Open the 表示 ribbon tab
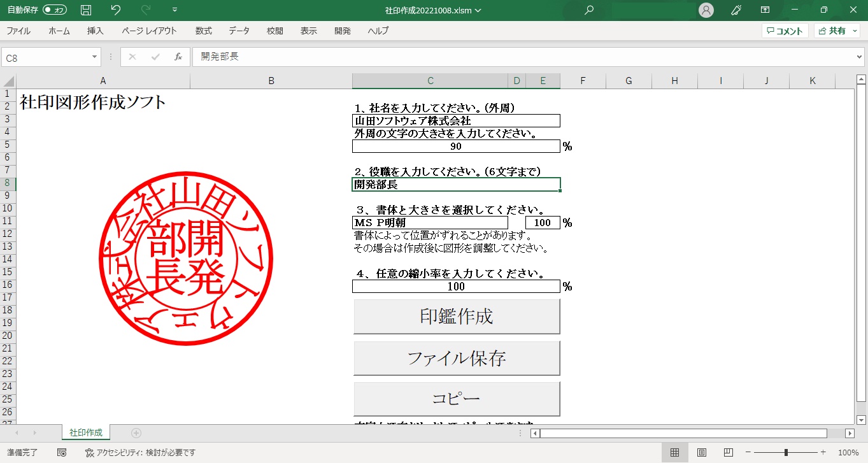 (309, 31)
